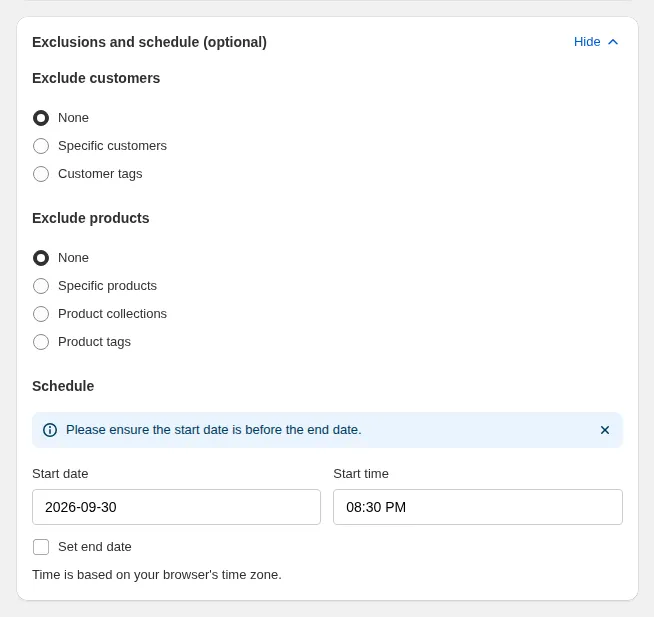Image resolution: width=654 pixels, height=617 pixels.
Task: Select None under Exclude products
Action: (41, 258)
